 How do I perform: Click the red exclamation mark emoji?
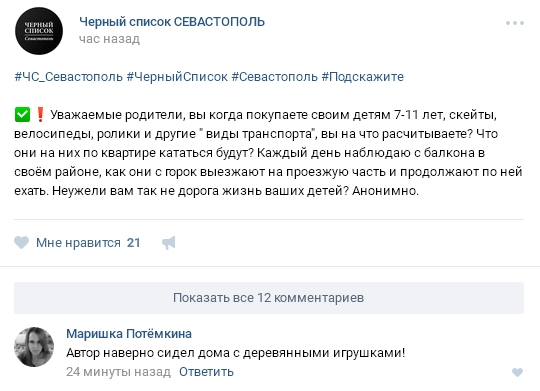40,114
